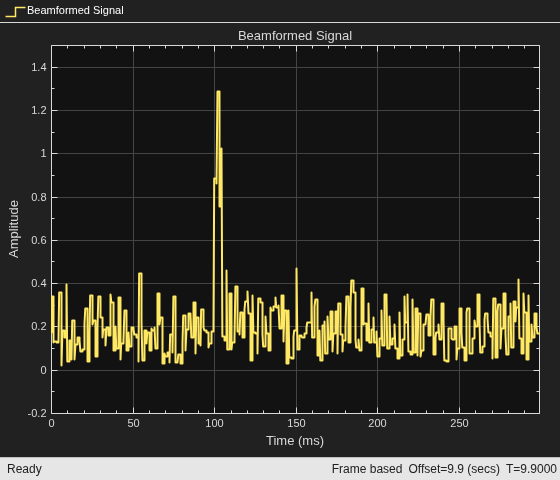Viewport: 560px width, 480px height.
Task: Click the T=9.9000 time readout
Action: [x=531, y=469]
